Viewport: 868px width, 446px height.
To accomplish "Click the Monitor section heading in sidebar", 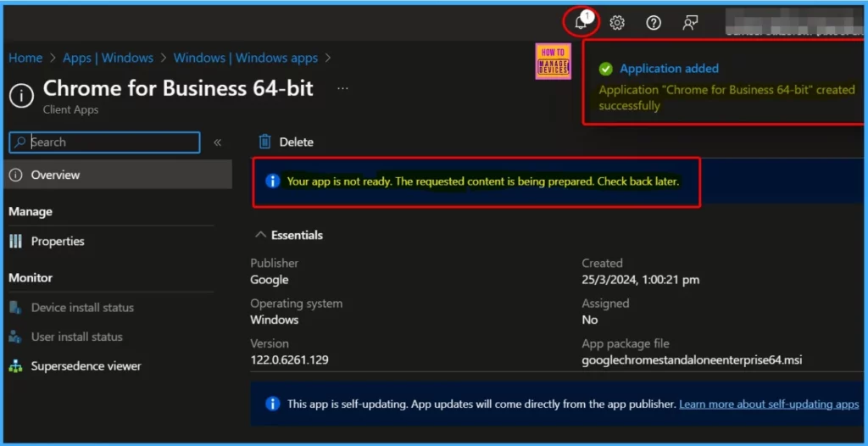I will (31, 278).
